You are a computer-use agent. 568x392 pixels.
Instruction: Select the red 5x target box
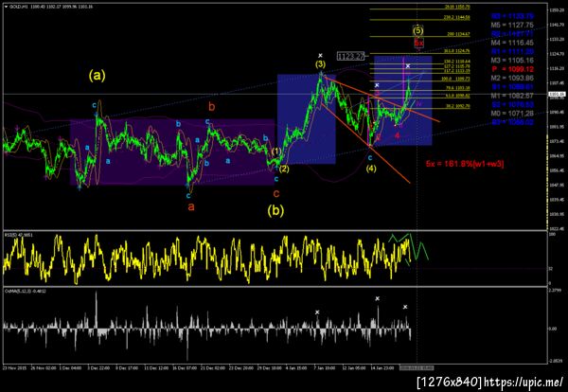click(418, 43)
